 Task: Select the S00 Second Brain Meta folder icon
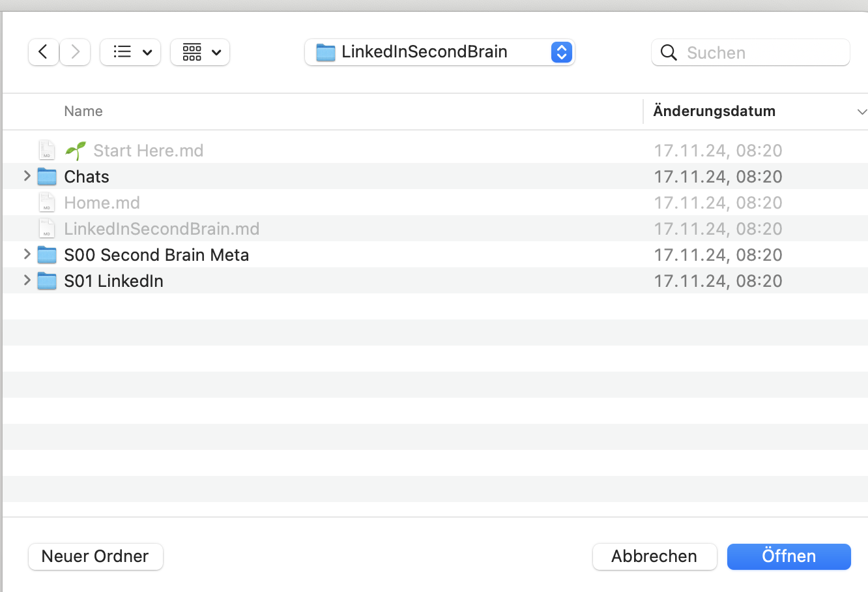click(47, 255)
